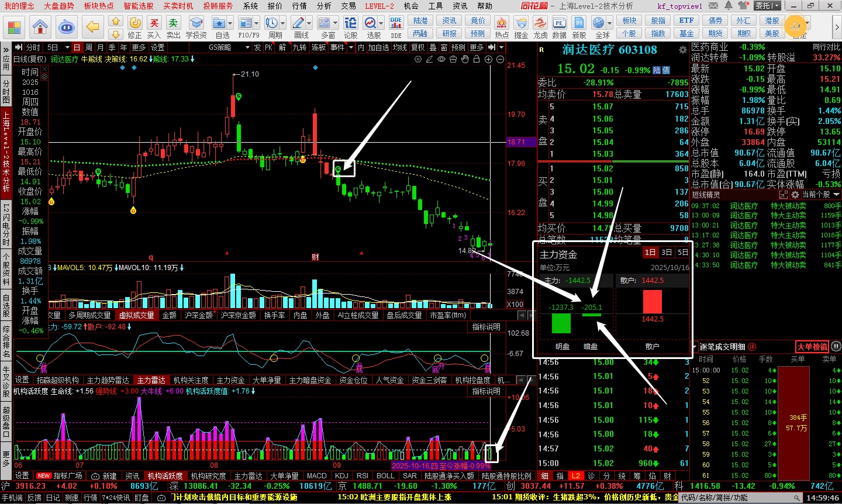Screen dimensions: 842x504
Task: Expand the 画线 drawing dropdown arrow
Action: coord(309,23)
